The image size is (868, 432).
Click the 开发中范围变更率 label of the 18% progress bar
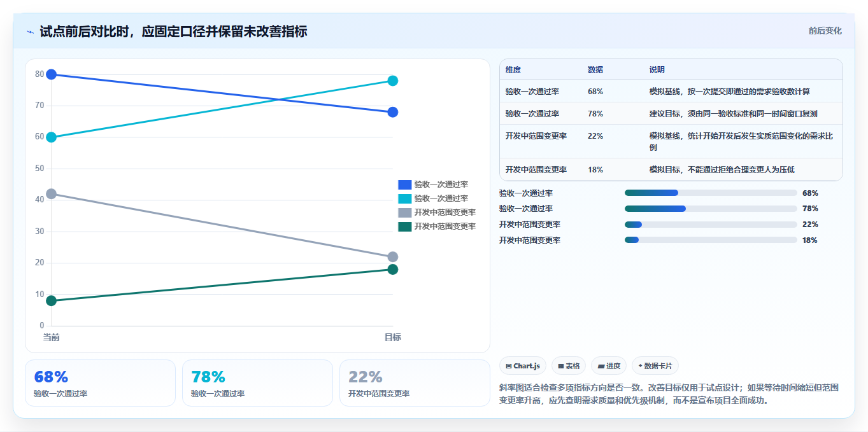point(530,240)
